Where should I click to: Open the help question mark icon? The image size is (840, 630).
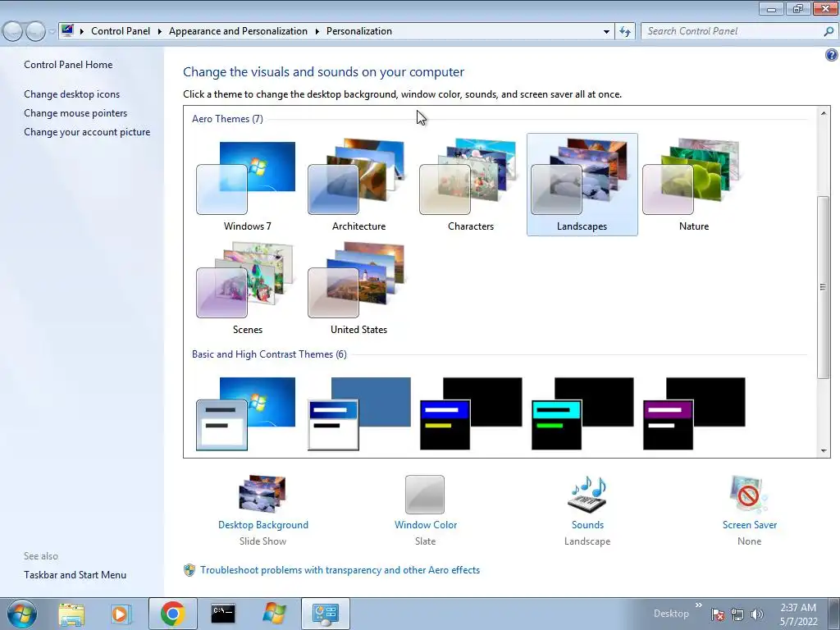pyautogui.click(x=832, y=55)
